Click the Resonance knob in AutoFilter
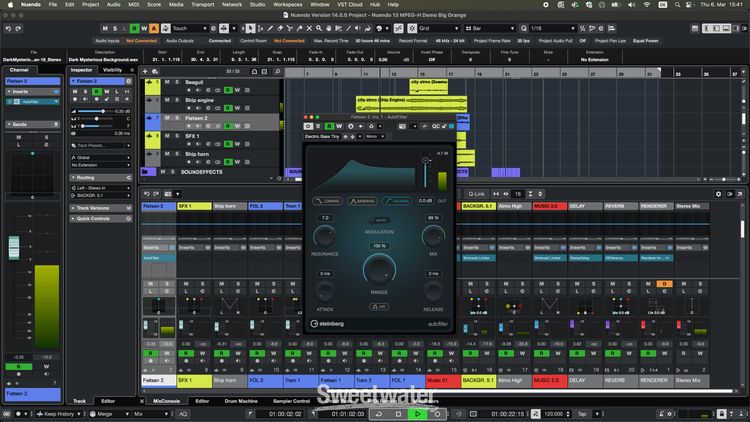750x422 pixels. tap(325, 237)
